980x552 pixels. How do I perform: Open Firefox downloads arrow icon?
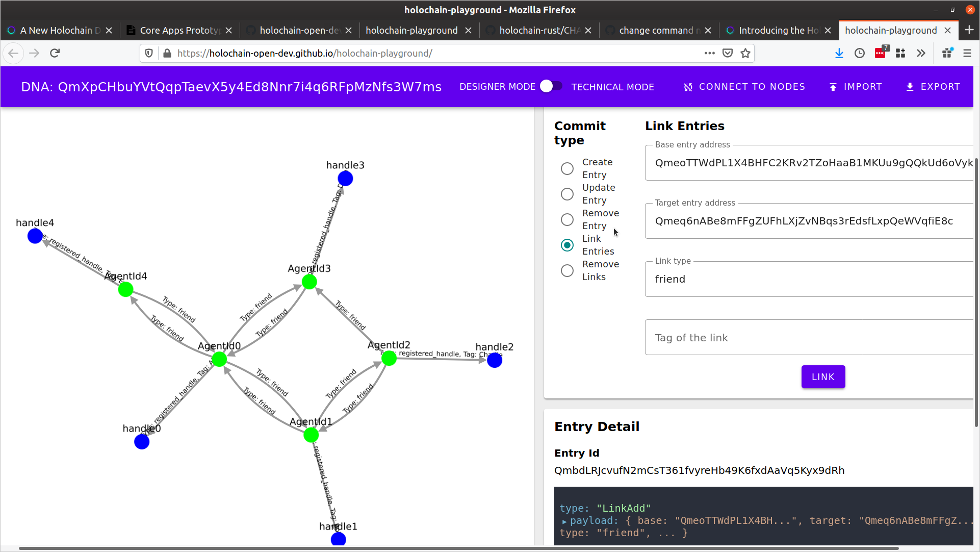pyautogui.click(x=839, y=53)
